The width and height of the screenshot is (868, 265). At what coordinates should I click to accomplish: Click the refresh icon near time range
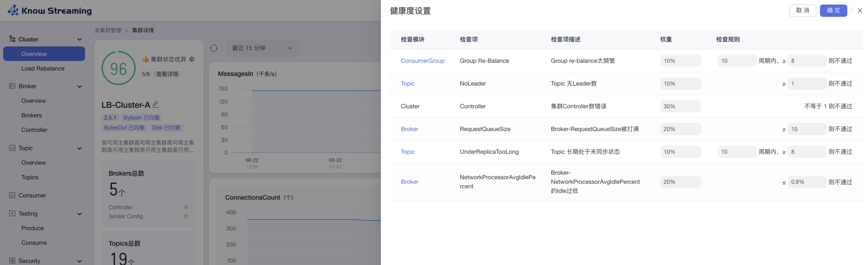[x=214, y=48]
